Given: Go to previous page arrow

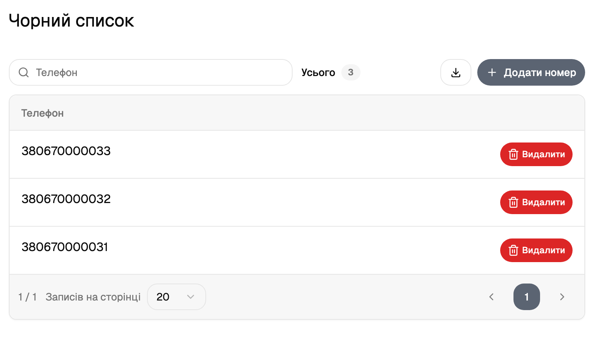Looking at the screenshot, I should pyautogui.click(x=491, y=297).
